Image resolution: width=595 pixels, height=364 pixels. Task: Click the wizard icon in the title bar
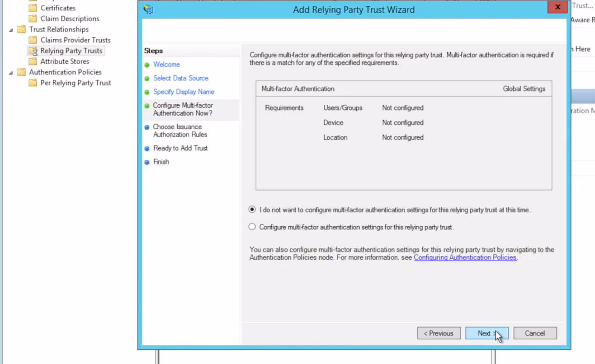(x=148, y=9)
